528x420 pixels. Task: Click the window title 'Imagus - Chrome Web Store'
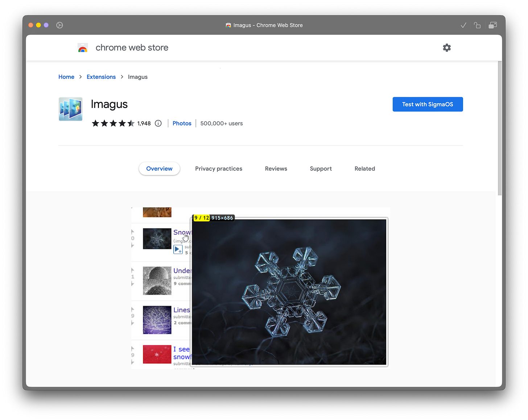click(268, 25)
